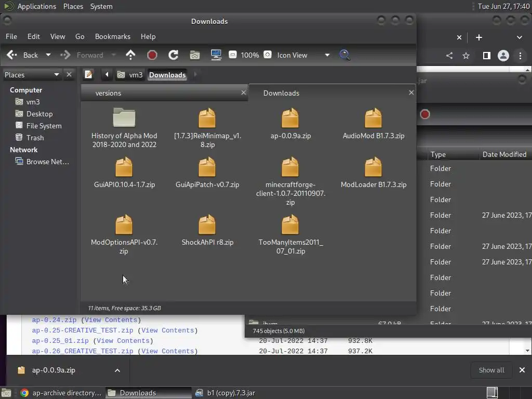The image size is (532, 399).
Task: Bookmark the page with star icon
Action: 466,55
